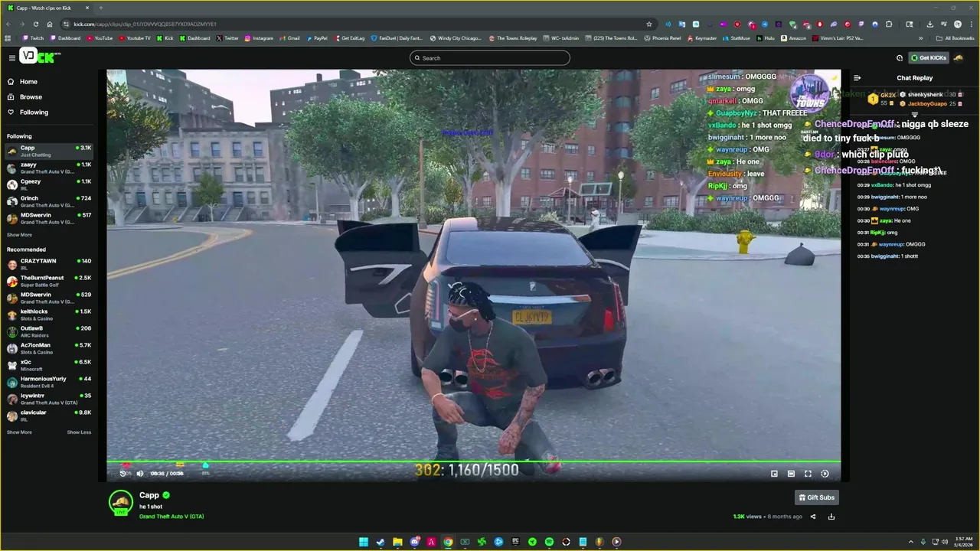Screen dimensions: 980x551
Task: Open xQc recommended channel
Action: (x=49, y=365)
